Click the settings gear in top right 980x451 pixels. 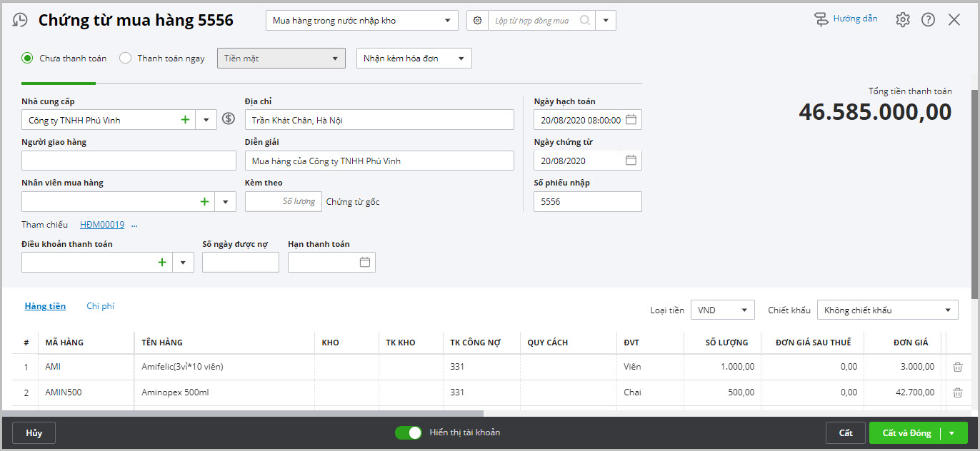click(903, 20)
